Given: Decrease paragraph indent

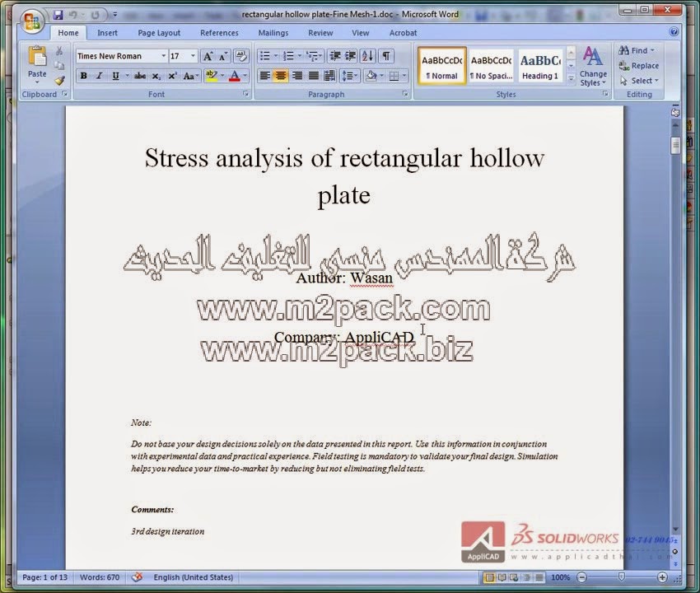Looking at the screenshot, I should pyautogui.click(x=335, y=56).
